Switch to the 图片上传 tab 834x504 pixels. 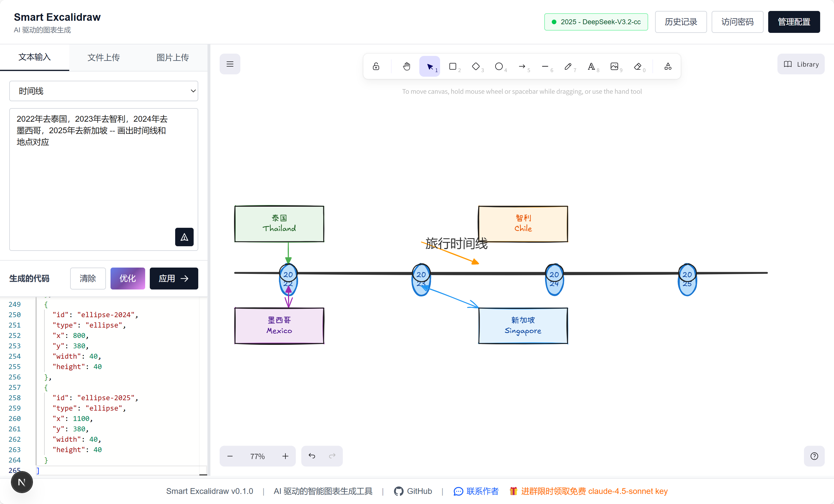pyautogui.click(x=173, y=57)
